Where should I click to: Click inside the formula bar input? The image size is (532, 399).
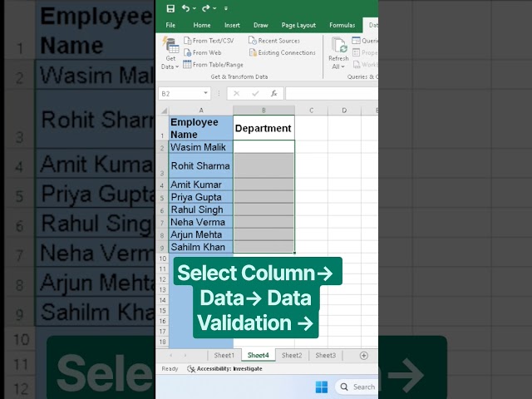(x=332, y=94)
